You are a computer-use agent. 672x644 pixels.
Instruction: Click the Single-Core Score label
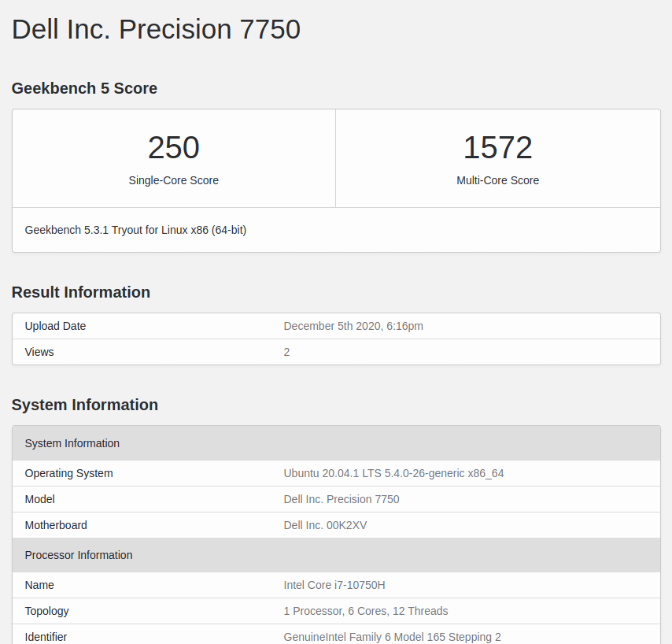click(174, 180)
